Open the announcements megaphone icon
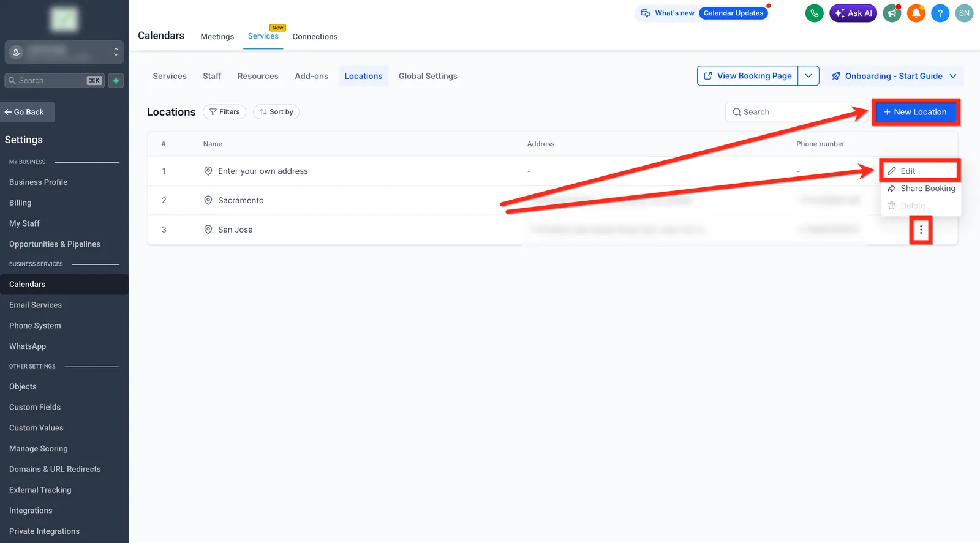The image size is (980, 543). [x=892, y=13]
